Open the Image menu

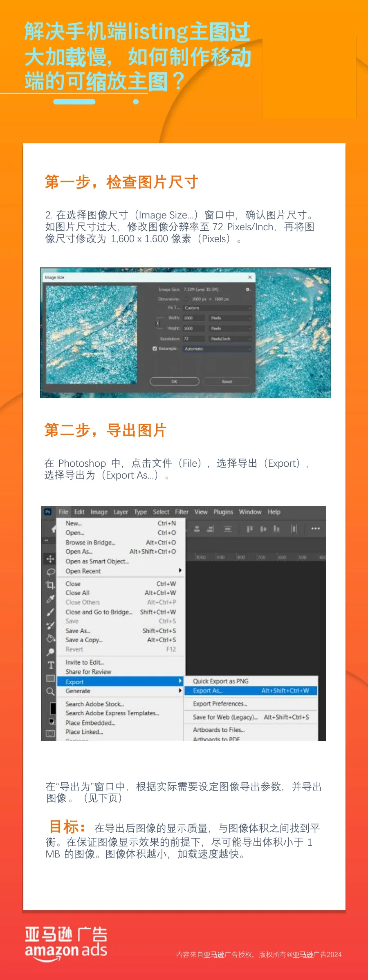pyautogui.click(x=99, y=512)
